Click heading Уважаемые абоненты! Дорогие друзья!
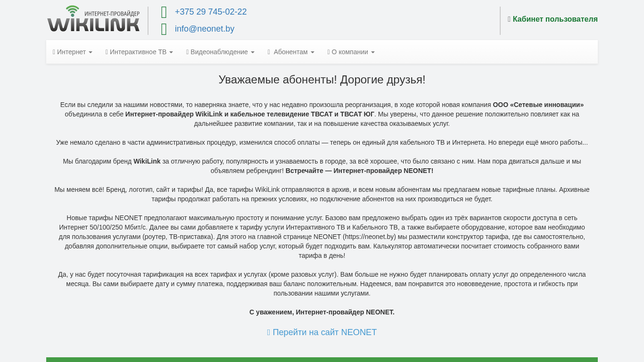The image size is (644, 362). click(x=322, y=80)
